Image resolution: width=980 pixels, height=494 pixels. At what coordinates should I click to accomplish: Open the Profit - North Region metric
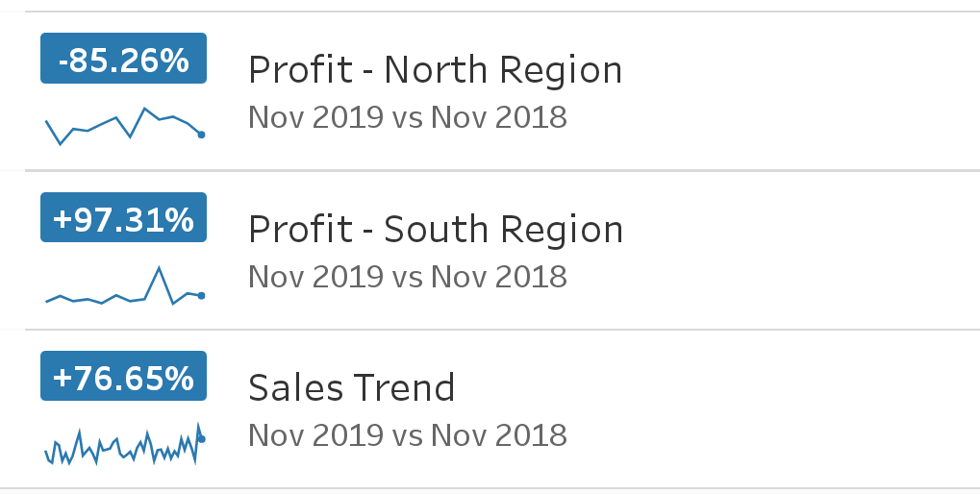(x=435, y=70)
